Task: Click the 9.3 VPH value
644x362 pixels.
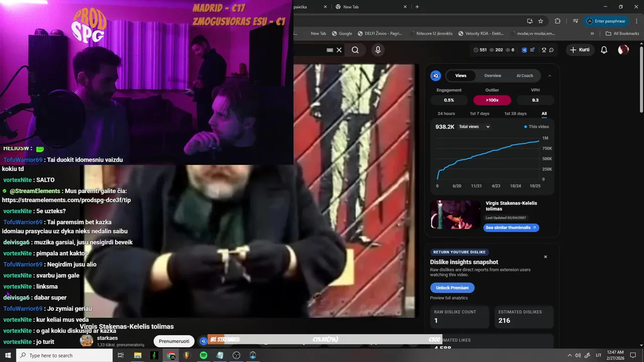Action: [535, 100]
